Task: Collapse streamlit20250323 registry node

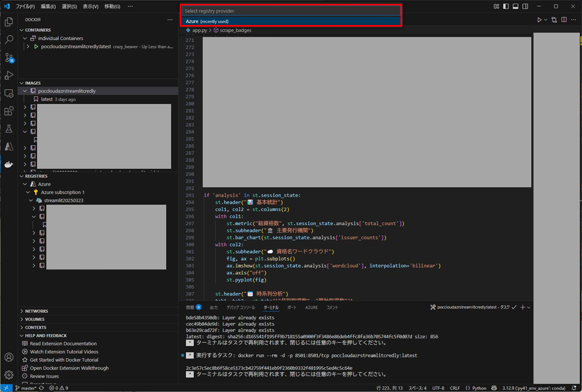Action: coord(31,200)
